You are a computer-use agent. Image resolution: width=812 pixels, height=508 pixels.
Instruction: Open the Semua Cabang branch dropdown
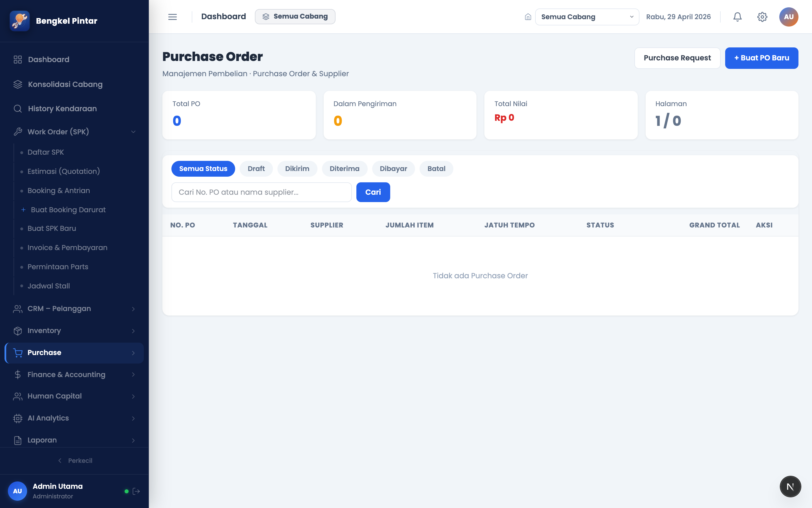click(x=587, y=17)
